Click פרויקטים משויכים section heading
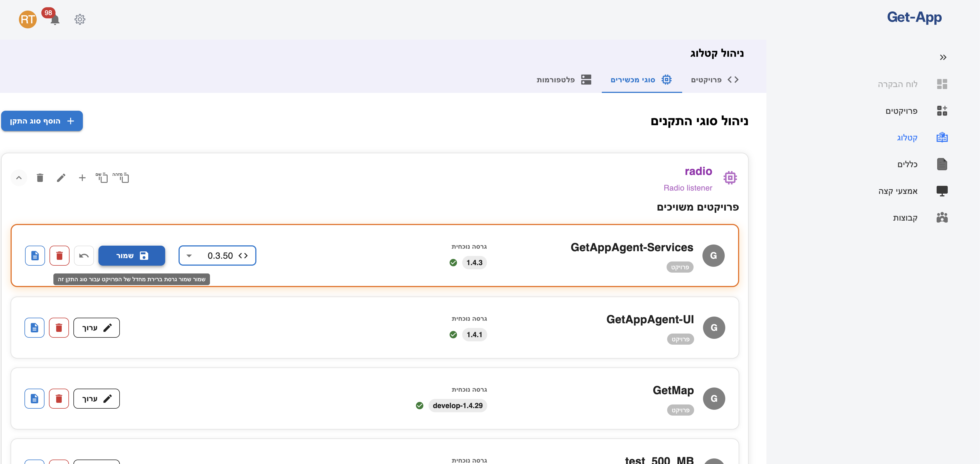Image resolution: width=980 pixels, height=464 pixels. pyautogui.click(x=698, y=207)
